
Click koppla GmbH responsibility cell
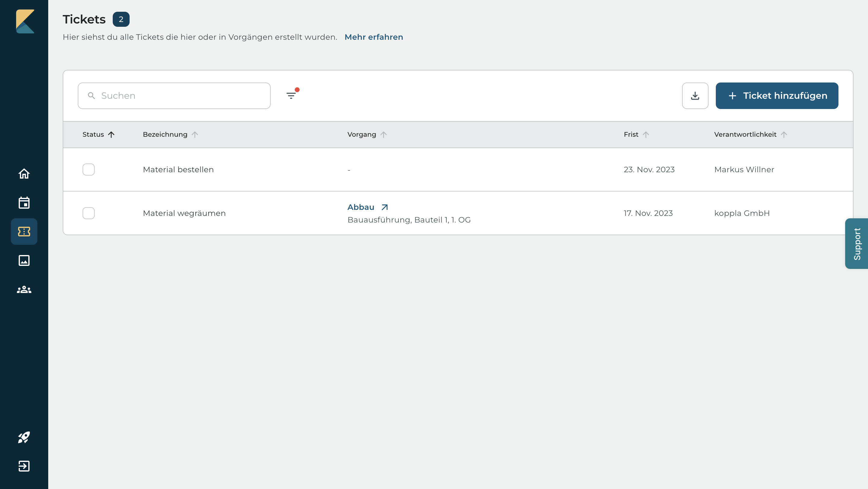point(742,213)
